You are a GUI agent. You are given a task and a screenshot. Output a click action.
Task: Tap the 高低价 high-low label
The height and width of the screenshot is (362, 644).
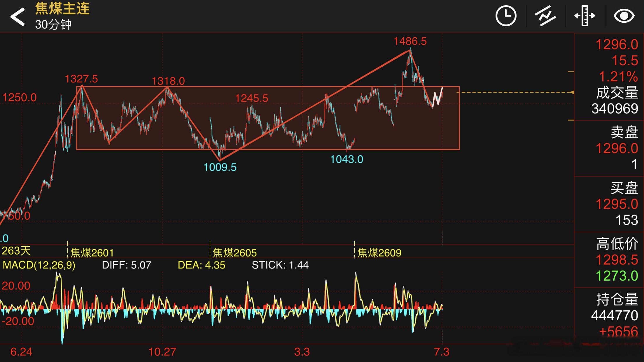pyautogui.click(x=617, y=244)
